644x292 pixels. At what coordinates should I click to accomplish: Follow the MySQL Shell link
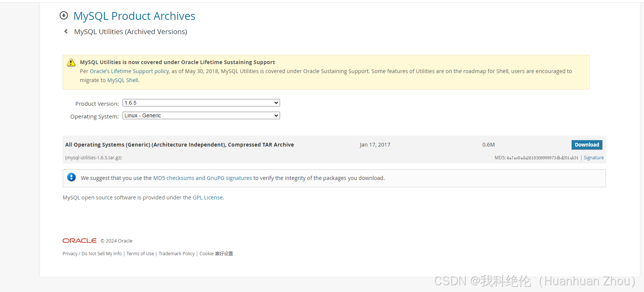[x=123, y=80]
